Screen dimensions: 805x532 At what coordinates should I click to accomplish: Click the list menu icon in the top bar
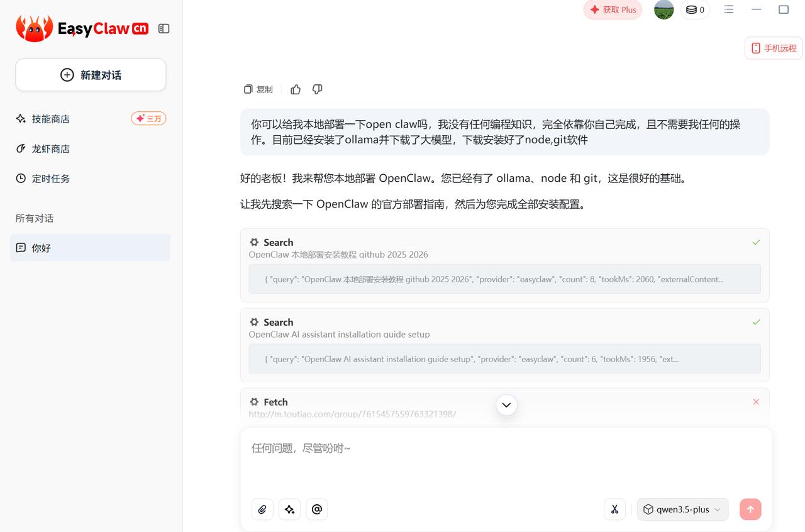coord(728,9)
